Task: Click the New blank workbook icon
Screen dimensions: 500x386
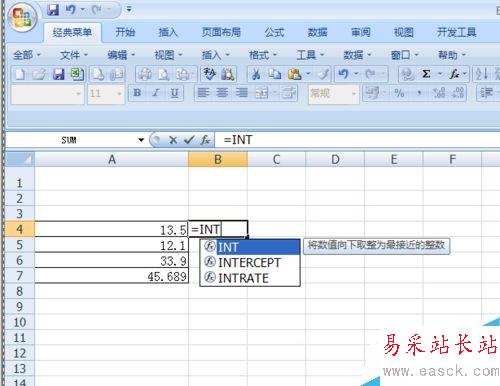Action: (x=20, y=74)
